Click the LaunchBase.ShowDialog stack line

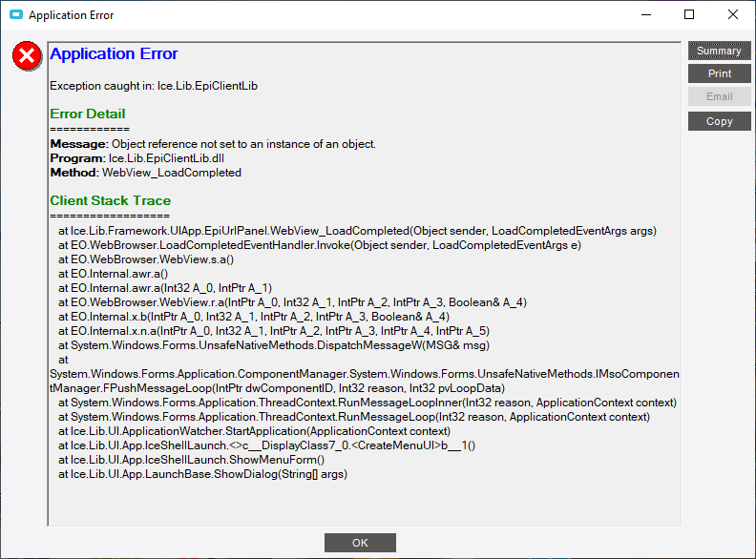click(x=203, y=474)
